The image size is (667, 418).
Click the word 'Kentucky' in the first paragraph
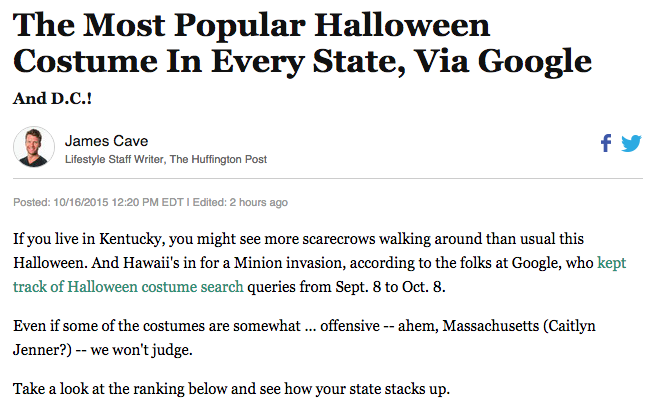click(131, 239)
